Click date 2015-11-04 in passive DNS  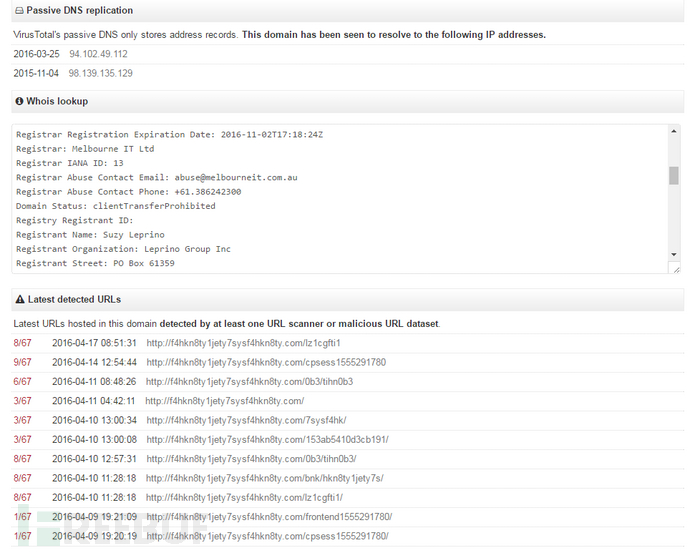[36, 73]
